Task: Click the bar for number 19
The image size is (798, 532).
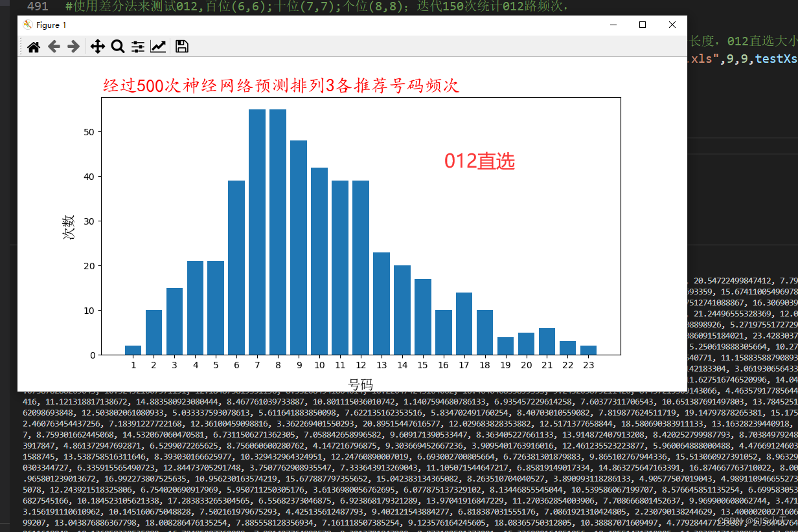Action: coord(505,346)
